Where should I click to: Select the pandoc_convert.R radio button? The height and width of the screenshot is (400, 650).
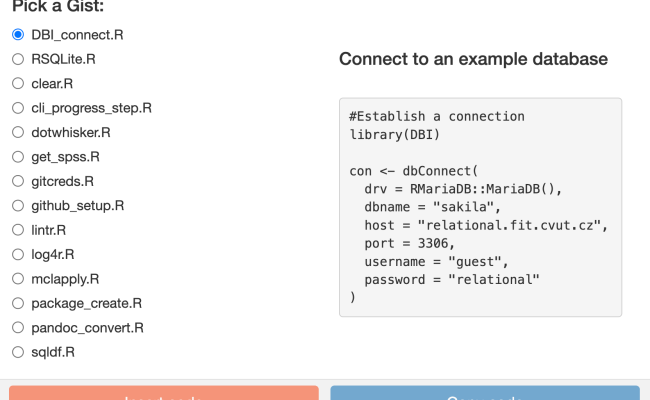click(x=18, y=327)
